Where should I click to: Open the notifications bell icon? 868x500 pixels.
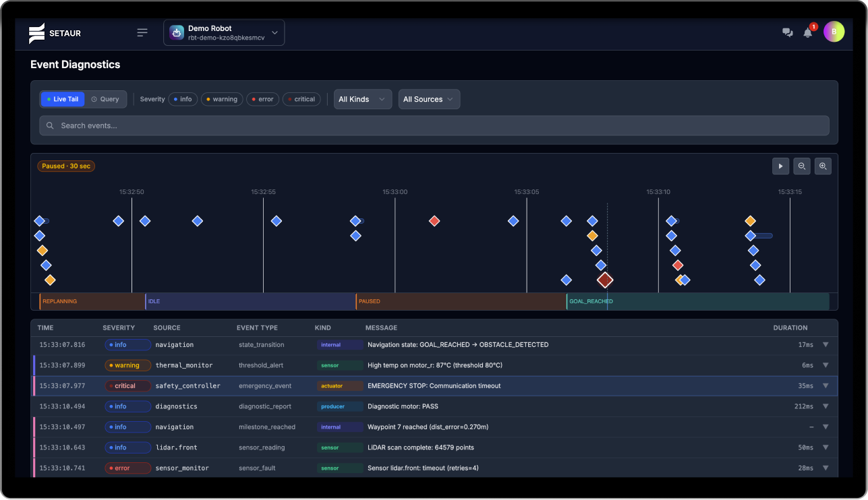(808, 32)
